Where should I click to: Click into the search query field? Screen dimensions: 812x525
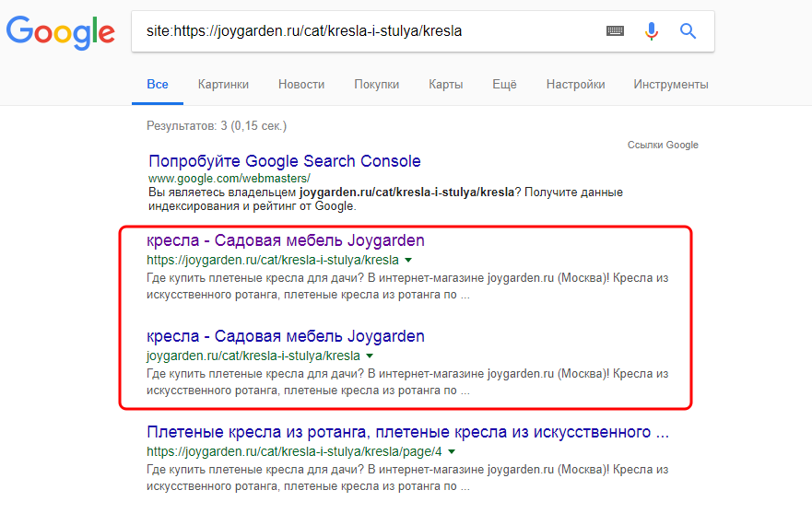coord(369,31)
